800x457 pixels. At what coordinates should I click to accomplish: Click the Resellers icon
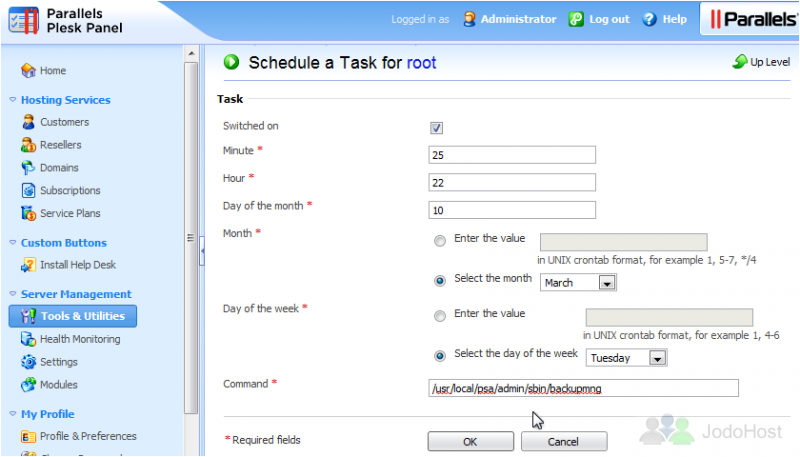click(28, 145)
